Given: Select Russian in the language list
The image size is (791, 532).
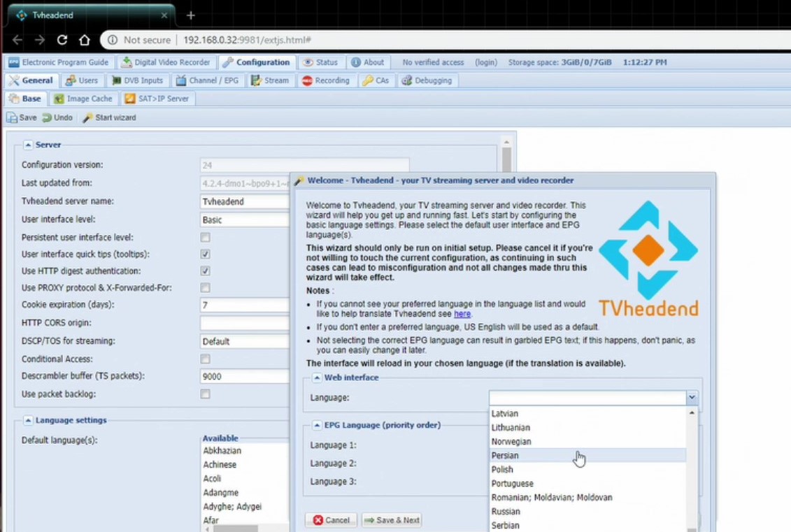Looking at the screenshot, I should pos(587,512).
